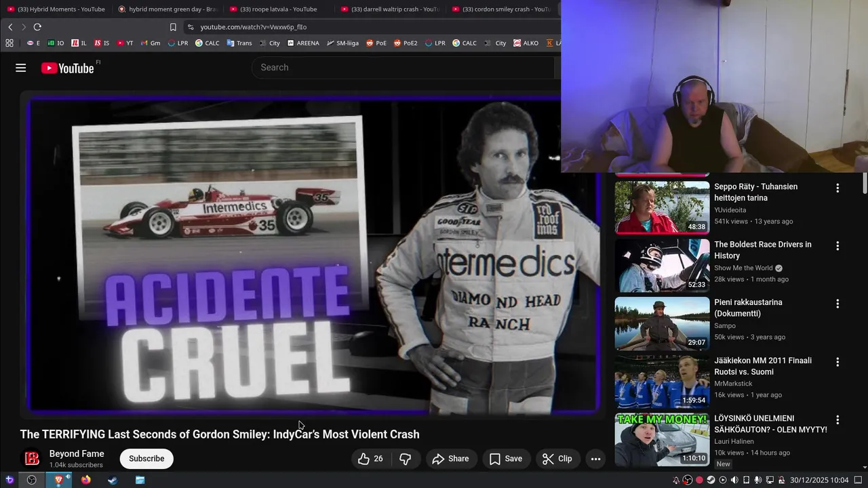
Task: View site settings icon in address bar
Action: [x=191, y=27]
